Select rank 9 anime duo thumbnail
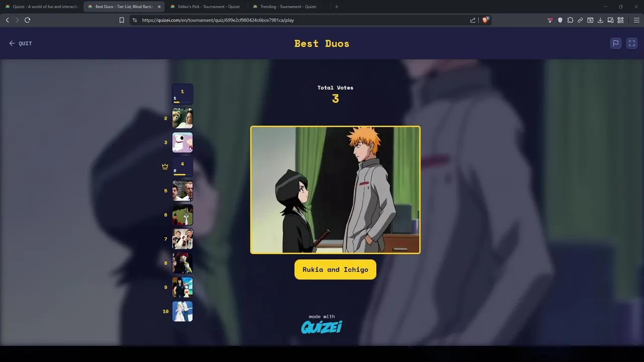This screenshot has height=362, width=644. click(183, 287)
